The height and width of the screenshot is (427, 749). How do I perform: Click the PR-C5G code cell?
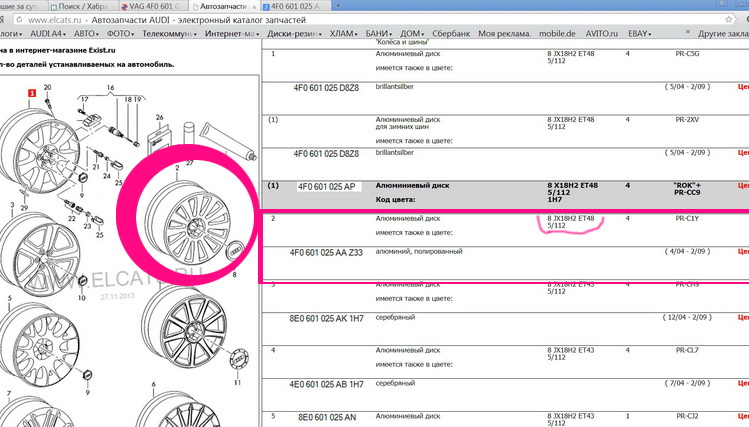(687, 53)
